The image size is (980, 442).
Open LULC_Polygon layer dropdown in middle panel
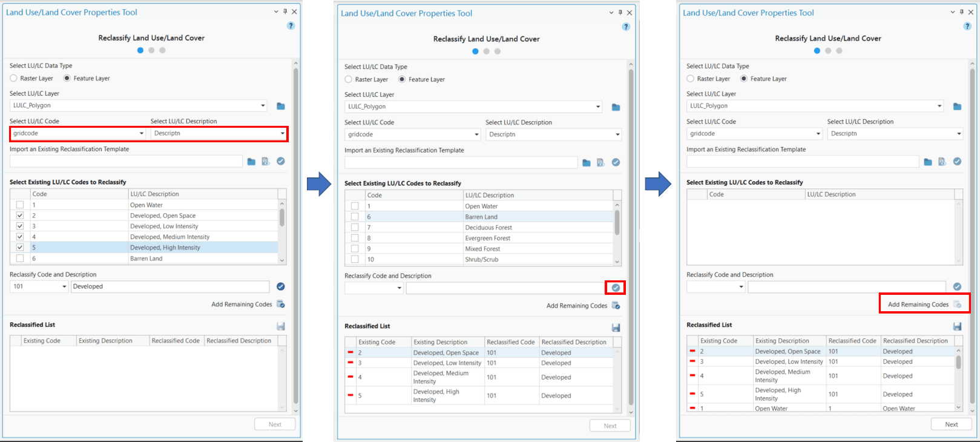click(x=597, y=107)
